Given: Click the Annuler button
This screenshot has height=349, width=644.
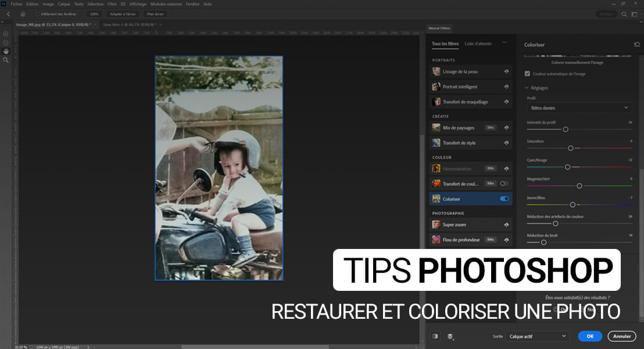Looking at the screenshot, I should [622, 336].
